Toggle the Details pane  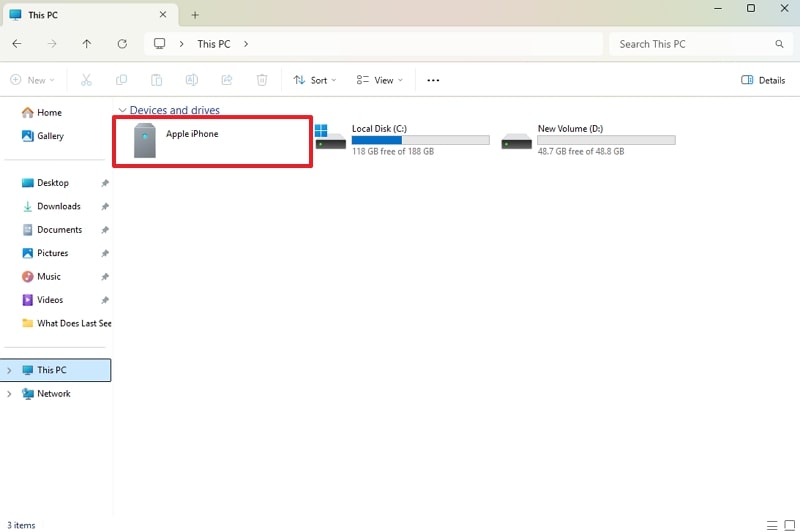(x=763, y=80)
